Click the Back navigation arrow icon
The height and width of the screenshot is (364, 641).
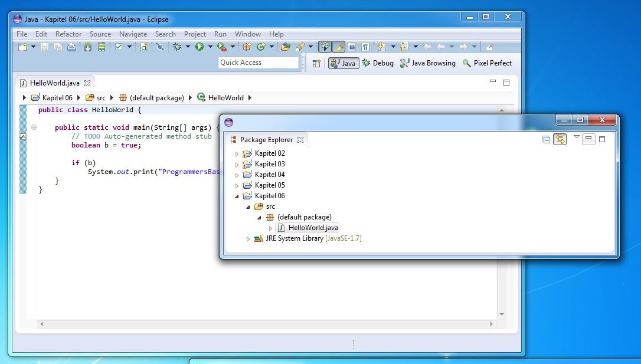(441, 47)
